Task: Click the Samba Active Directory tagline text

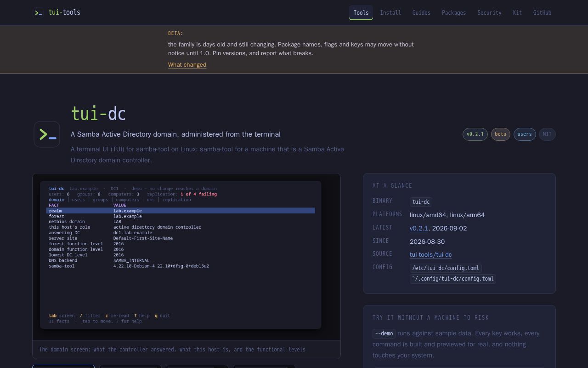Action: (175, 134)
